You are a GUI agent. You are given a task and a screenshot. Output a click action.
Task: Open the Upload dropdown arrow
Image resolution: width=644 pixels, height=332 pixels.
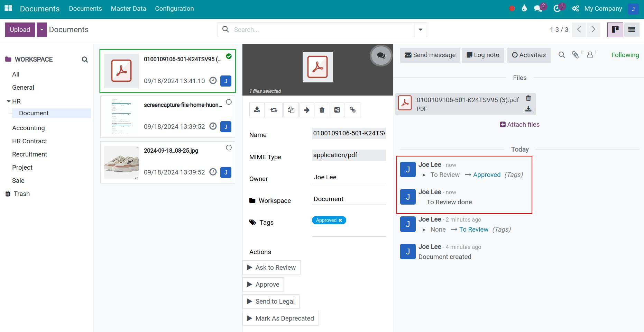coord(42,30)
